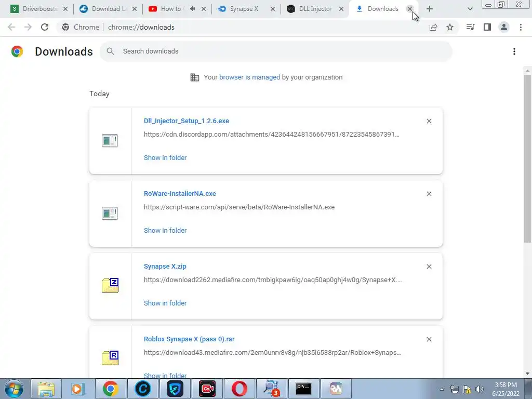This screenshot has width=532, height=399.
Task: Close the Downloads tab
Action: (410, 9)
